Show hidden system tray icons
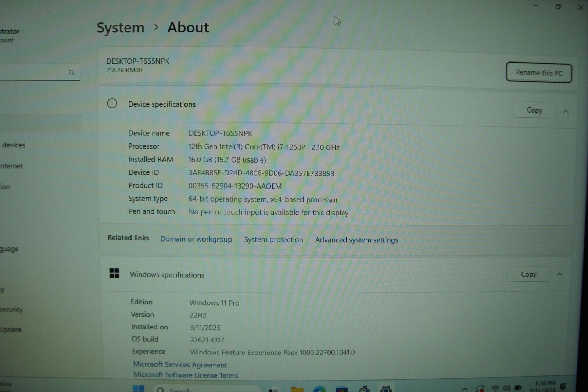The height and width of the screenshot is (392, 588). (465, 389)
